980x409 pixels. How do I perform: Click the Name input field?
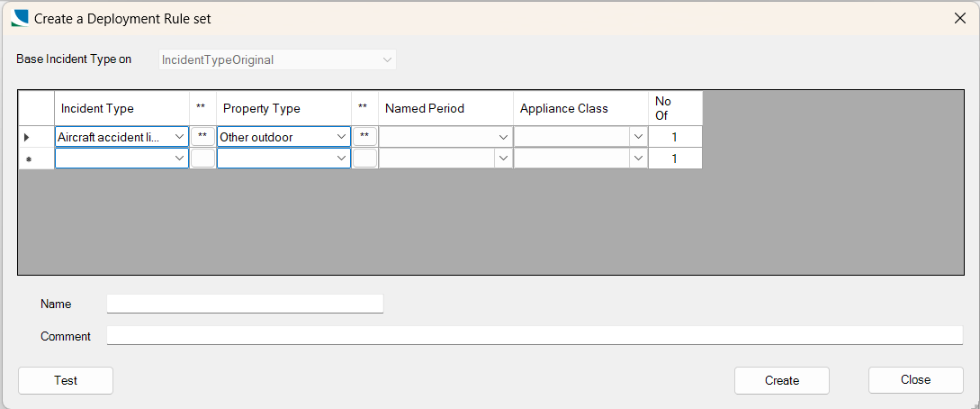(x=245, y=304)
